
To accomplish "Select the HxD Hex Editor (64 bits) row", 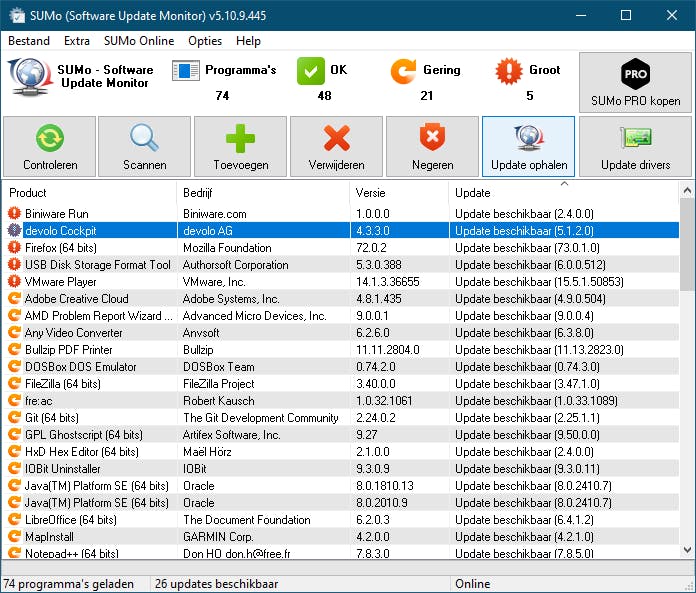I will [341, 451].
